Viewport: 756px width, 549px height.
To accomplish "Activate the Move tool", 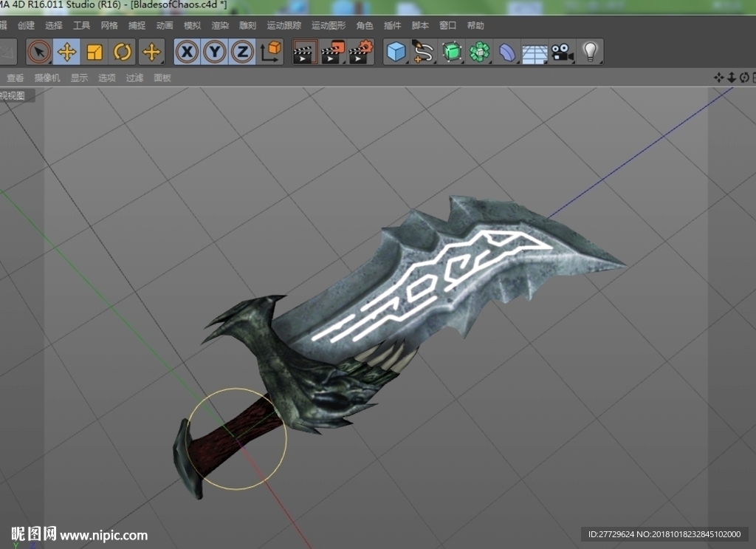I will click(66, 52).
